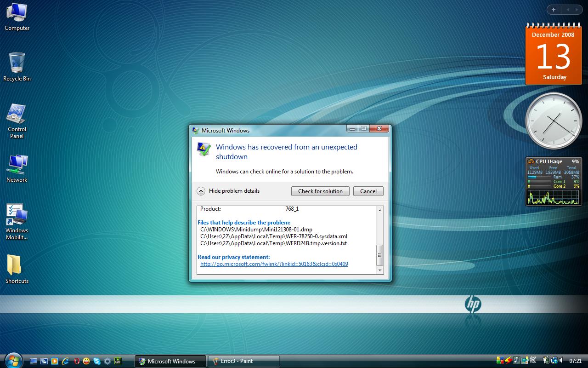Minimize the Microsoft Windows dialog

pos(353,128)
